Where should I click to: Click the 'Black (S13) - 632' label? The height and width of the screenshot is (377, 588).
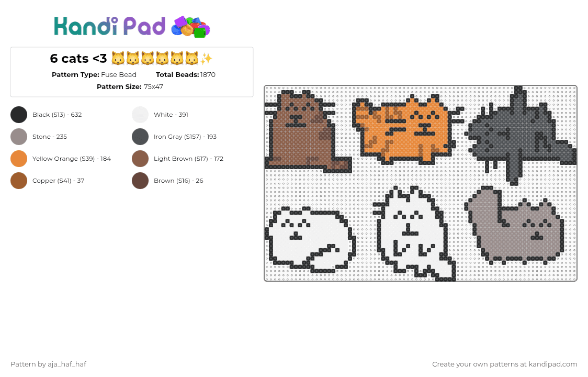click(57, 115)
